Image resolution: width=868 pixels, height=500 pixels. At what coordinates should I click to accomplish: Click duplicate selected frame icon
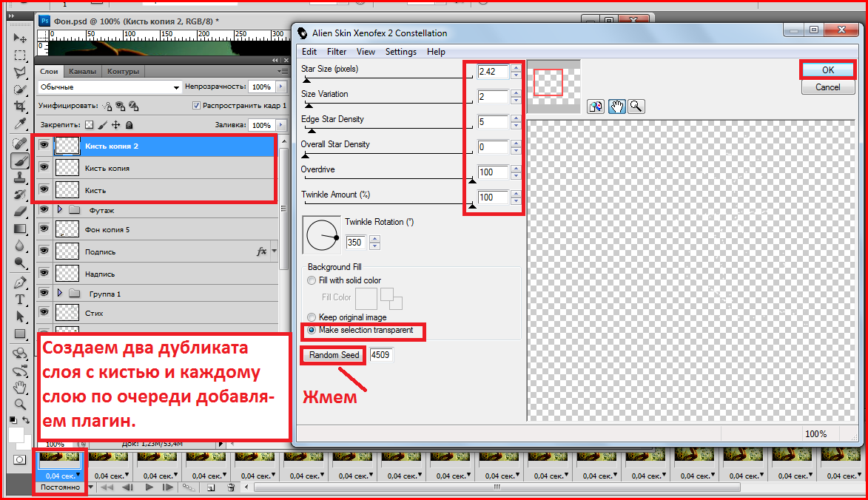[x=211, y=487]
